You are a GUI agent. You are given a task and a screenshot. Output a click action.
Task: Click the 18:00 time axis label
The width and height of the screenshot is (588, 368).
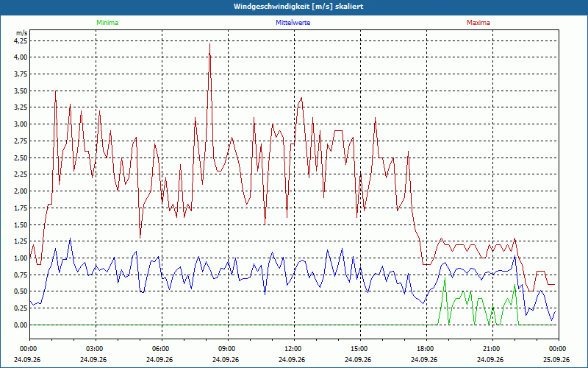pos(424,349)
